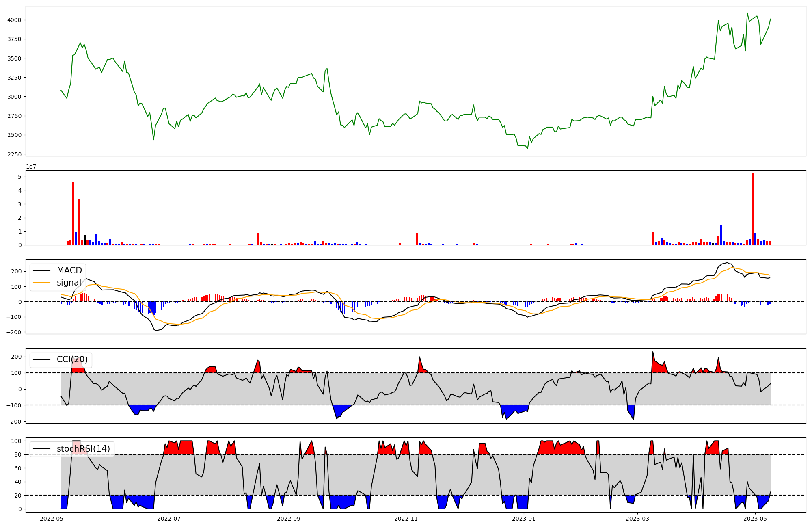Click the 2023-05 date tick label
Image resolution: width=812 pixels, height=528 pixels.
(755, 519)
